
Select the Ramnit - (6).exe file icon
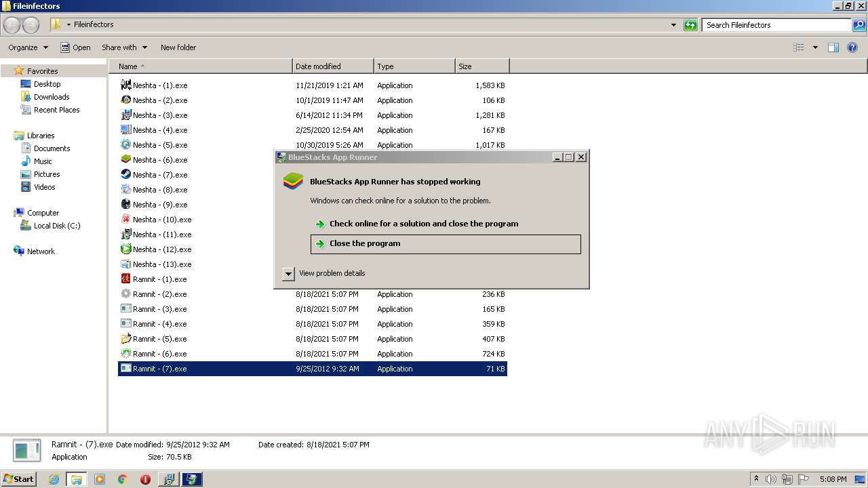tap(125, 353)
